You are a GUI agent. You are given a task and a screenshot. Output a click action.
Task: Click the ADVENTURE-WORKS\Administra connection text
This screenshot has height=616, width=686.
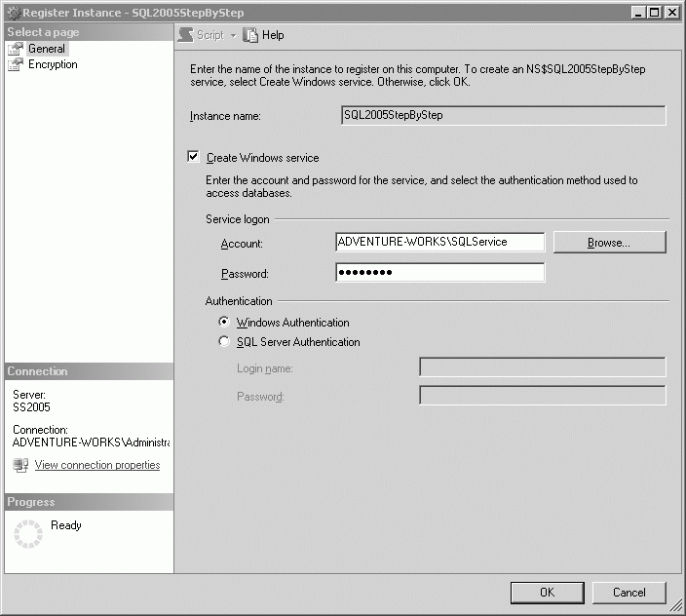[x=91, y=443]
